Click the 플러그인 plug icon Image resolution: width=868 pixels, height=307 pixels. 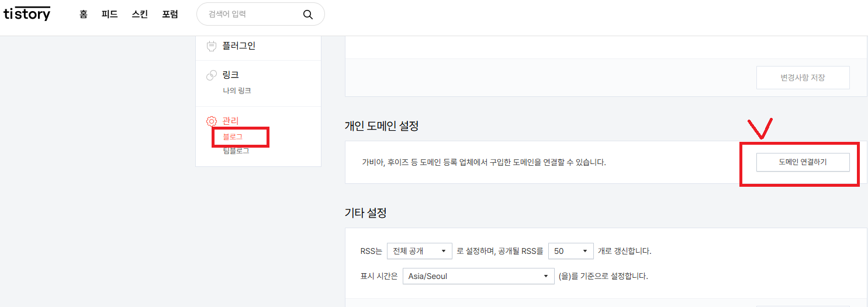(212, 46)
